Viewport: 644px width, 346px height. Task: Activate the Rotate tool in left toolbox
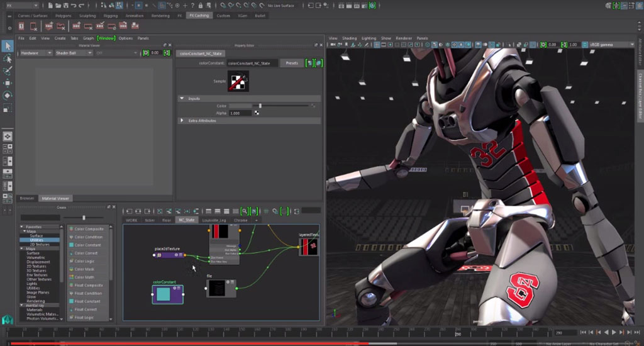click(8, 95)
